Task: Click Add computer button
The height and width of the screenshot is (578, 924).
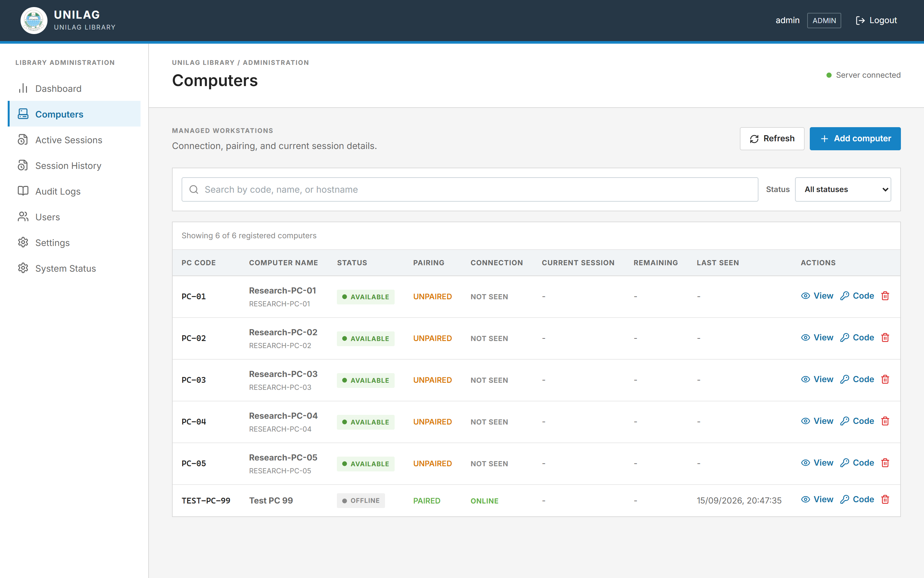Action: click(855, 138)
